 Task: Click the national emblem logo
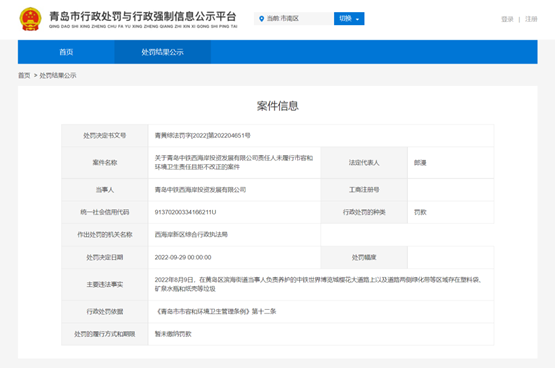30,19
